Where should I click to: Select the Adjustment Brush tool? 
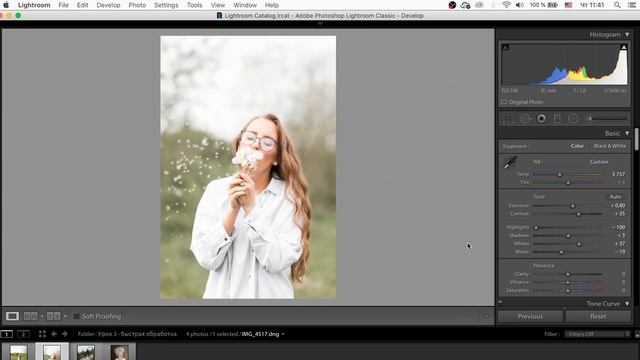pos(607,119)
